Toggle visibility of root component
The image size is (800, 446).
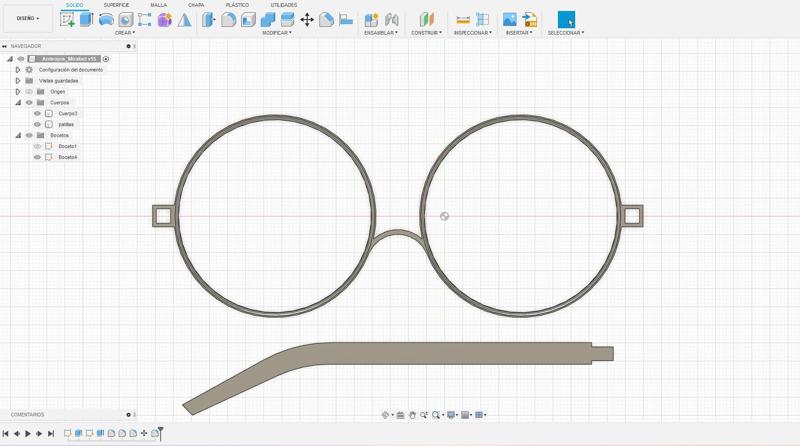coord(21,59)
